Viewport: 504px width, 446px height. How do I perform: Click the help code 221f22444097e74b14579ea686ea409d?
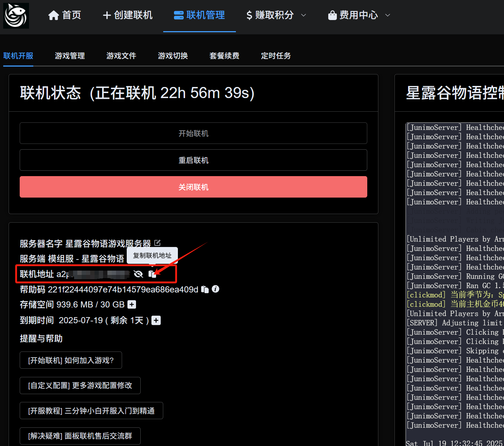click(x=123, y=290)
